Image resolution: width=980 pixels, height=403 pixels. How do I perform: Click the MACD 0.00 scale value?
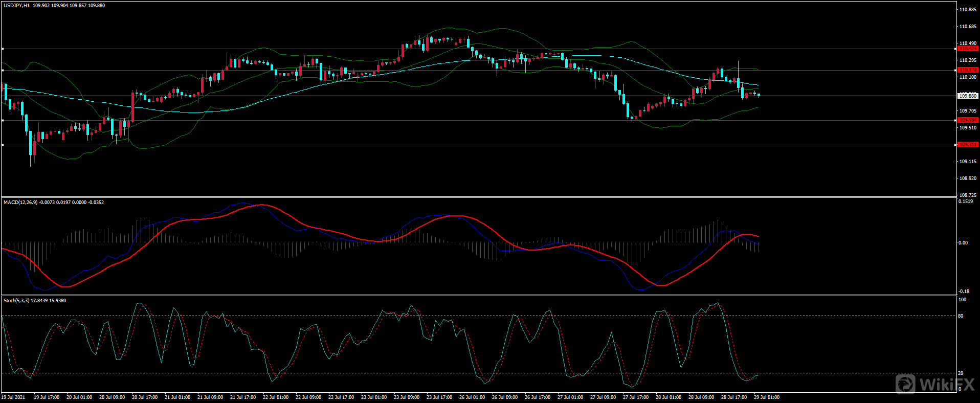coord(963,243)
